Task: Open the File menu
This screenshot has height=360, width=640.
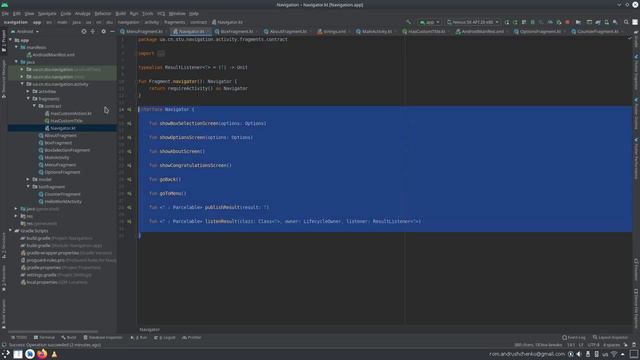Action: [5, 13]
